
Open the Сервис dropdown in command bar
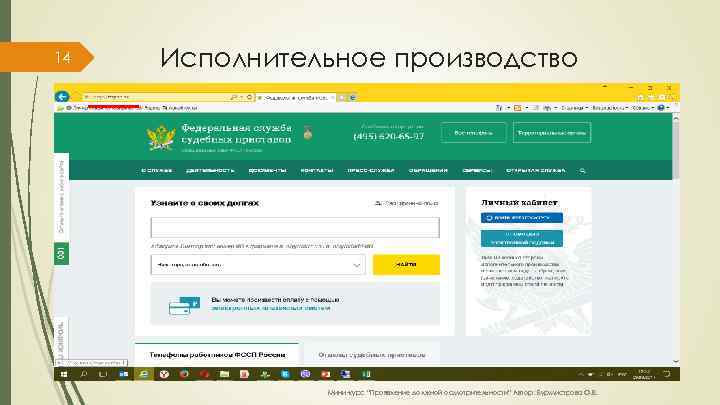pyautogui.click(x=642, y=108)
